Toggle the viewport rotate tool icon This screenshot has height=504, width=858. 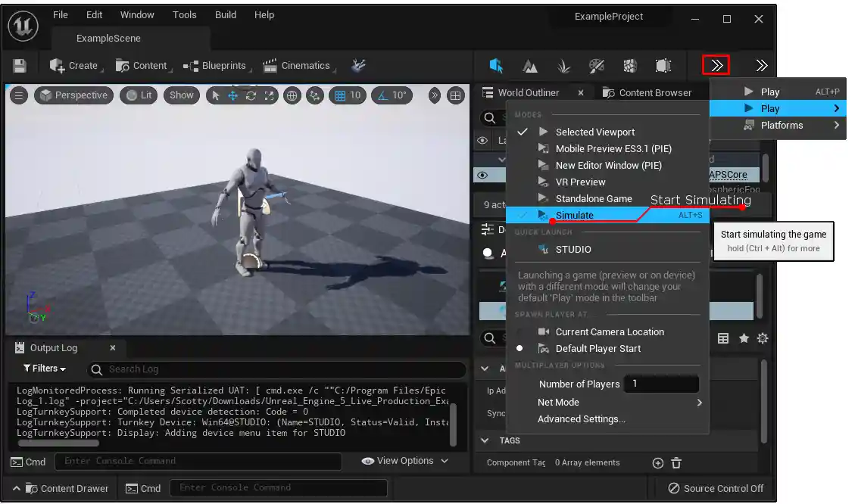[251, 95]
